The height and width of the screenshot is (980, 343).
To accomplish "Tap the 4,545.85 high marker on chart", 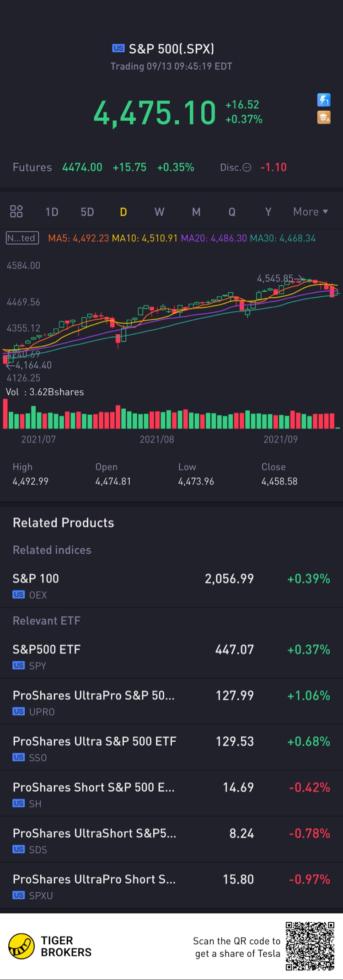I will click(x=275, y=278).
